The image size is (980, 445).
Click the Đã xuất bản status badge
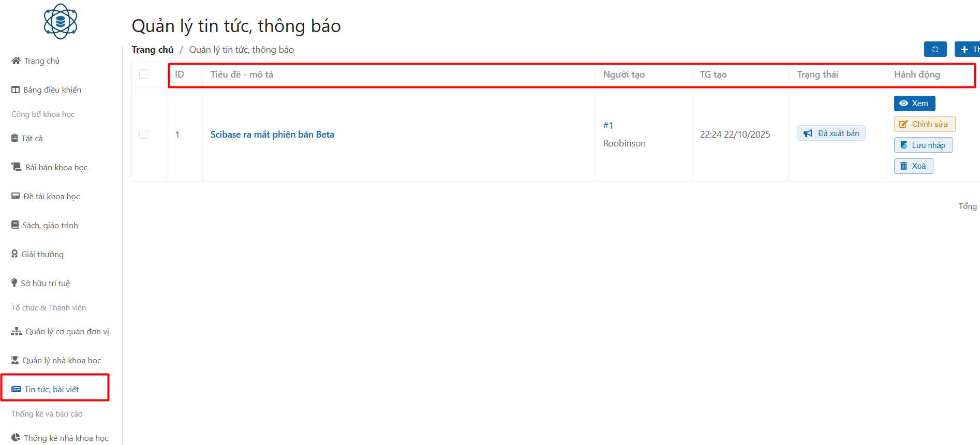coord(831,133)
